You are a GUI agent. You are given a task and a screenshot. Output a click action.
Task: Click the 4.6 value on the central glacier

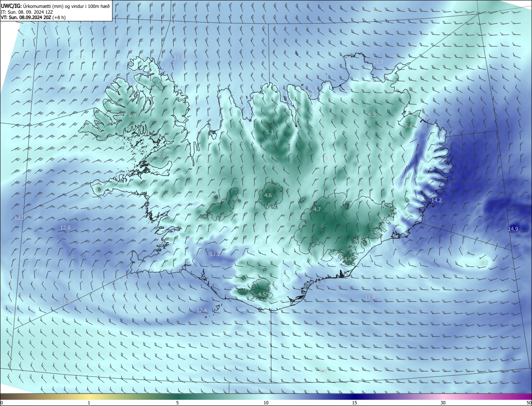pyautogui.click(x=268, y=195)
